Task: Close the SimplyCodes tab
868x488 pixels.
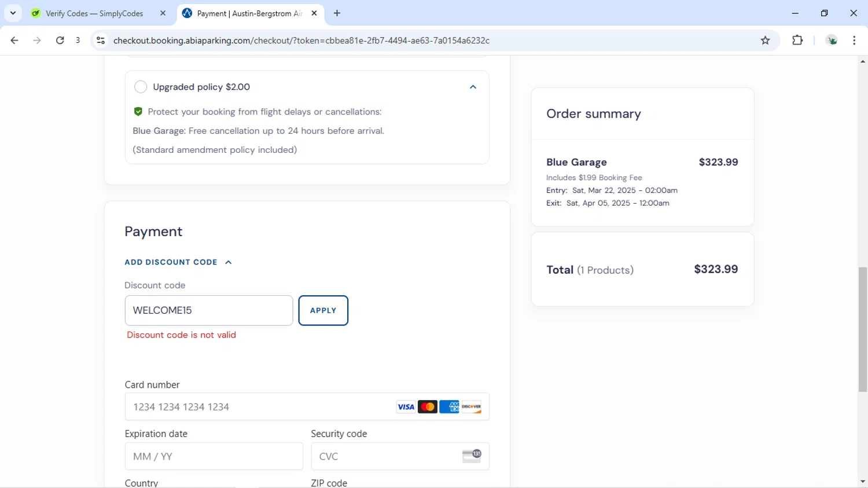Action: (x=163, y=13)
